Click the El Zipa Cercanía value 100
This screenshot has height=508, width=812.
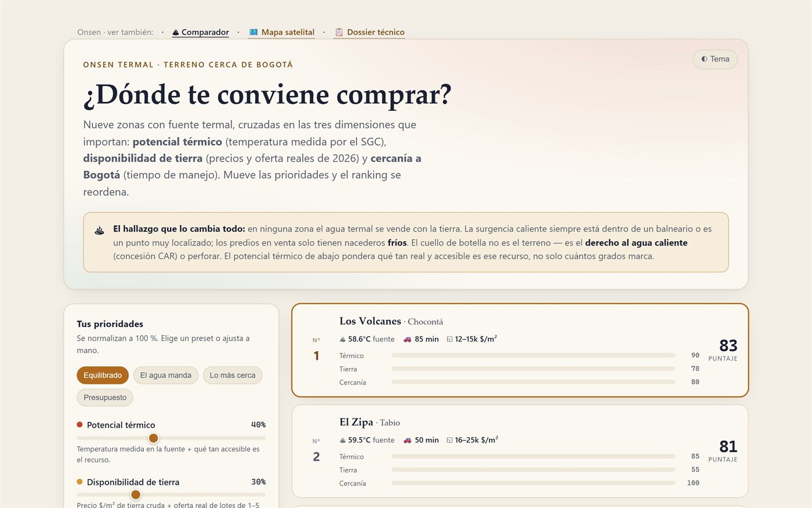point(693,483)
